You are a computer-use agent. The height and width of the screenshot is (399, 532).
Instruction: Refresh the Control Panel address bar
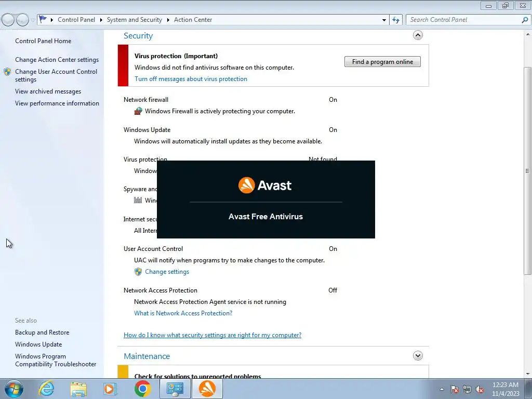pyautogui.click(x=395, y=20)
